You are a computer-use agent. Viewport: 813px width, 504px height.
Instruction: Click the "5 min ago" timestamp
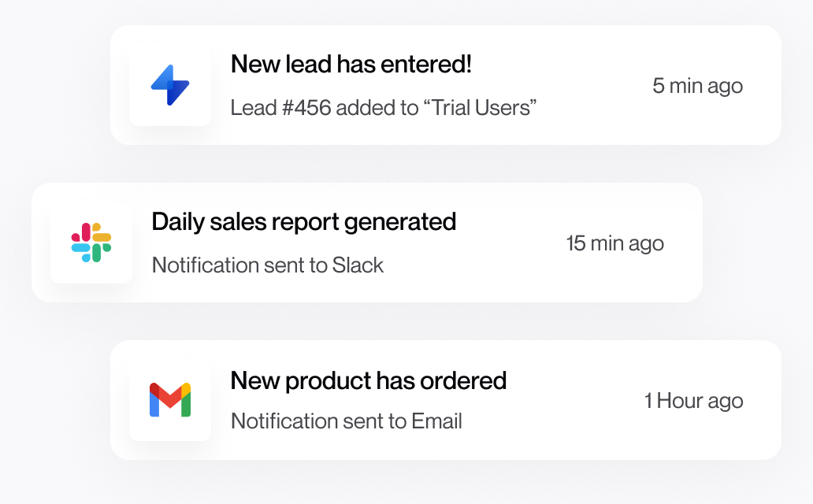697,86
